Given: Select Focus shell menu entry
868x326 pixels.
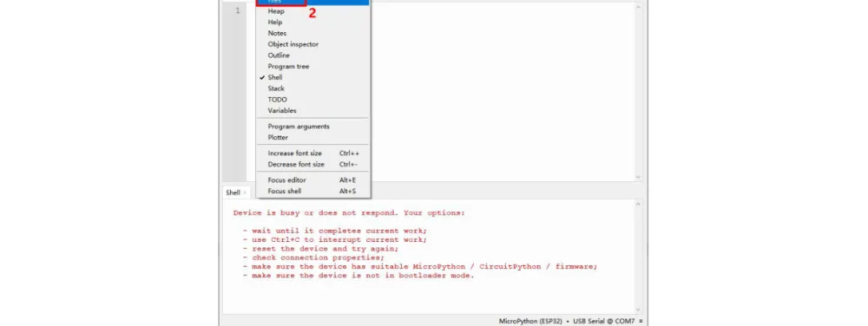Looking at the screenshot, I should [312, 192].
